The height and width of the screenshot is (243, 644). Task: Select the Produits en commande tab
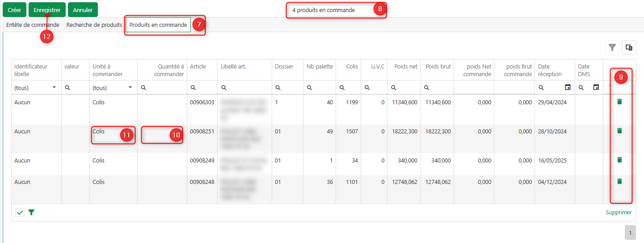(x=158, y=25)
